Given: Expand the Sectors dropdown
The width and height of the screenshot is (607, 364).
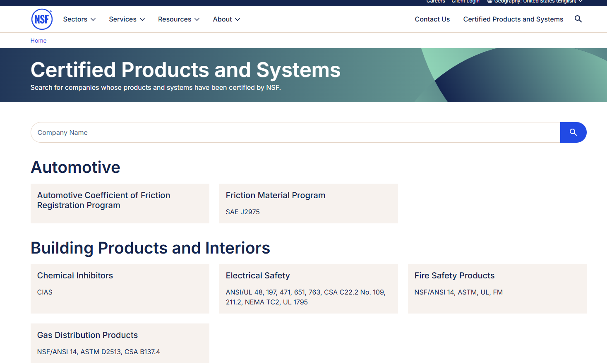Looking at the screenshot, I should (x=79, y=19).
